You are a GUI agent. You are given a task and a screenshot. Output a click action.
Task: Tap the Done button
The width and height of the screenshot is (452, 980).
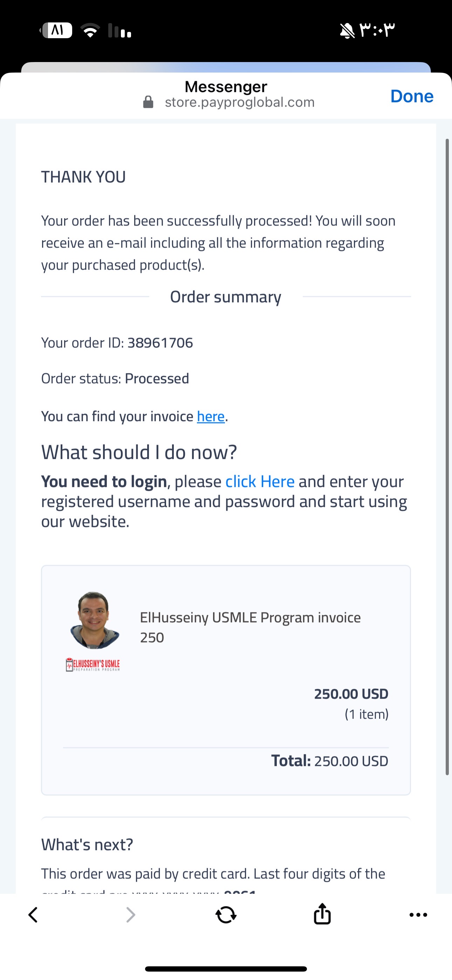(412, 96)
